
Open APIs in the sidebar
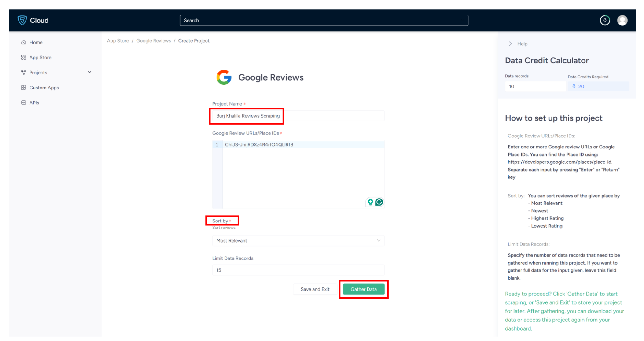coord(34,103)
